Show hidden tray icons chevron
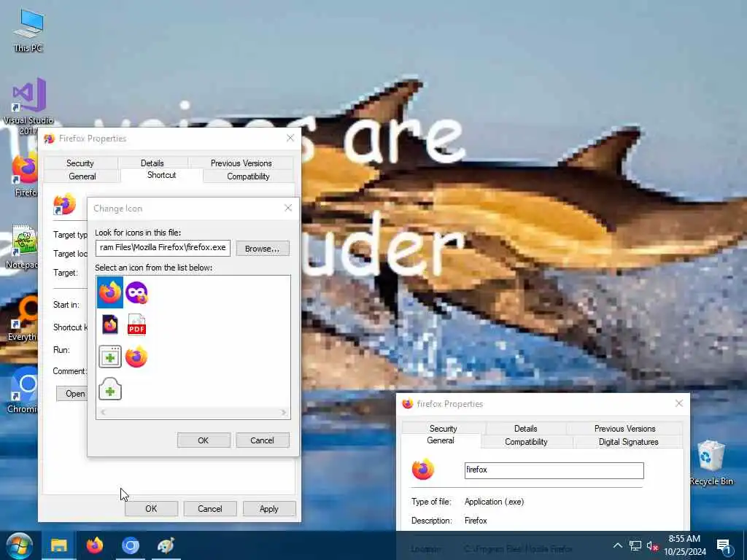The image size is (747, 560). click(617, 545)
